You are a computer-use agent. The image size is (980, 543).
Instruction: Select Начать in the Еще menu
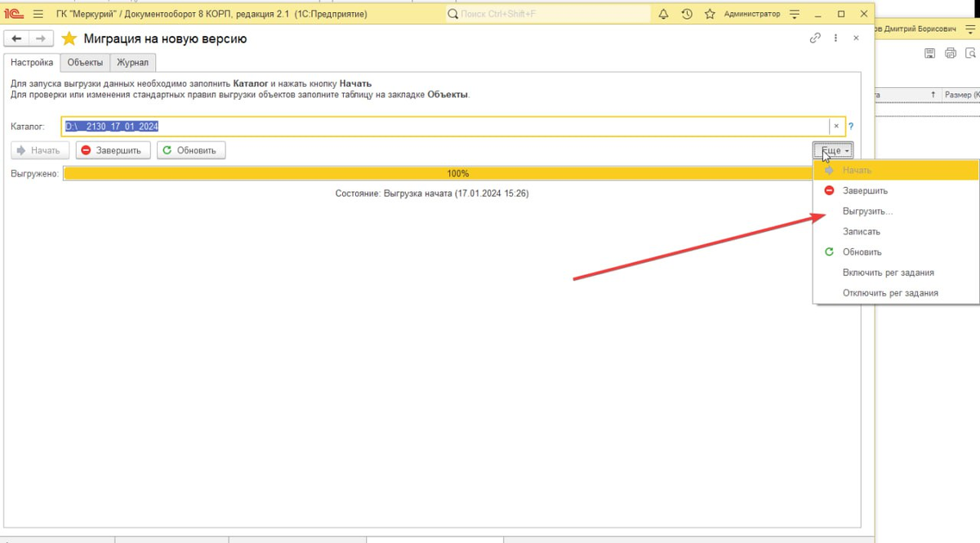point(896,170)
